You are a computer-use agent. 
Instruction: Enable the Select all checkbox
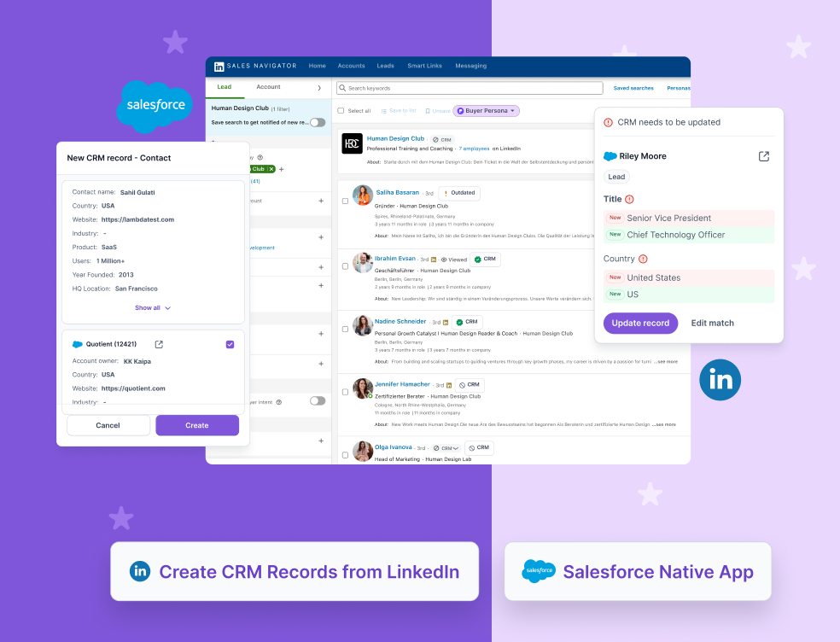341,110
